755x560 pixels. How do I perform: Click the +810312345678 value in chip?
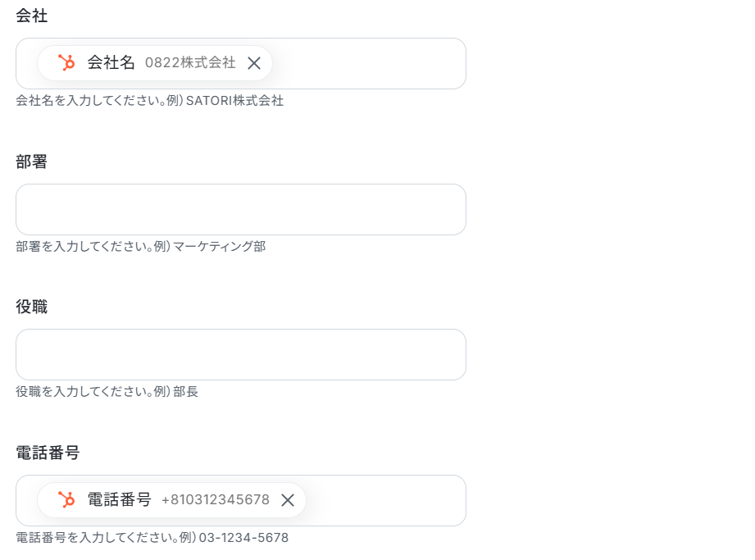pyautogui.click(x=216, y=500)
